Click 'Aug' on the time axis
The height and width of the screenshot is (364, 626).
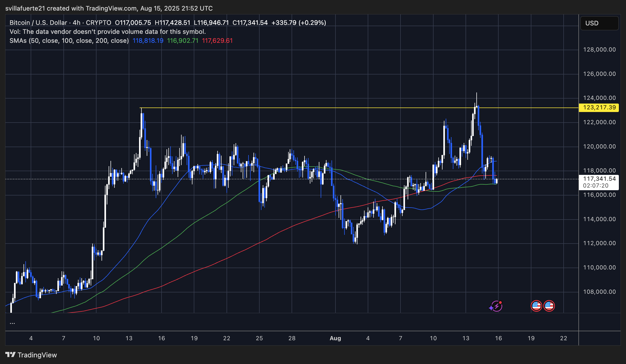[335, 338]
